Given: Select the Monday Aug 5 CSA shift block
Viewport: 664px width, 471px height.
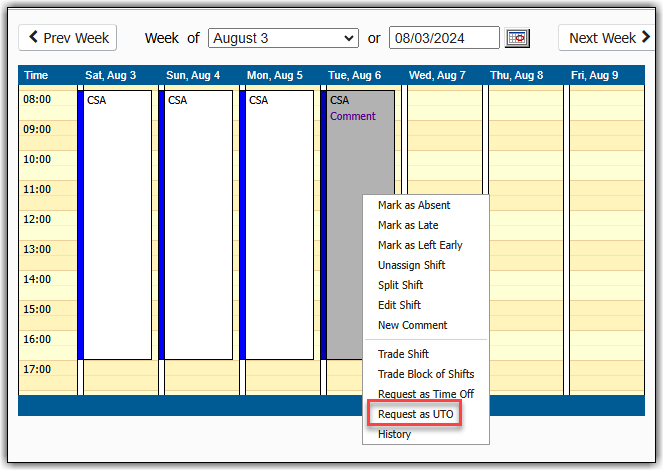Looking at the screenshot, I should coord(279,225).
